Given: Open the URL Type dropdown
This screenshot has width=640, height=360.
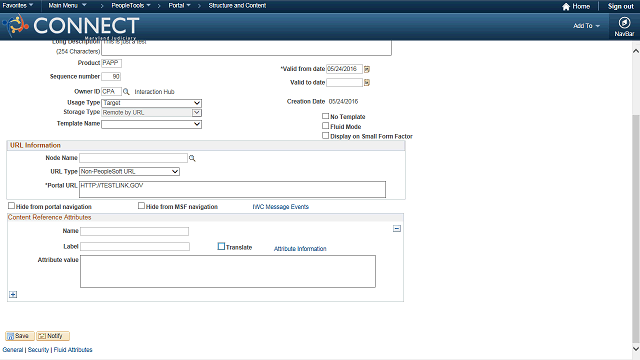Looking at the screenshot, I should (x=129, y=172).
